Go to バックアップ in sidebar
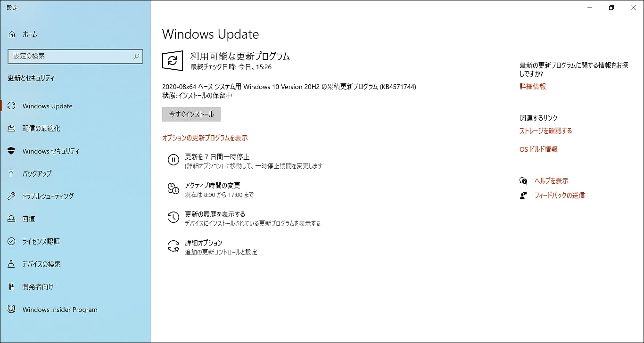This screenshot has width=644, height=343. 37,173
